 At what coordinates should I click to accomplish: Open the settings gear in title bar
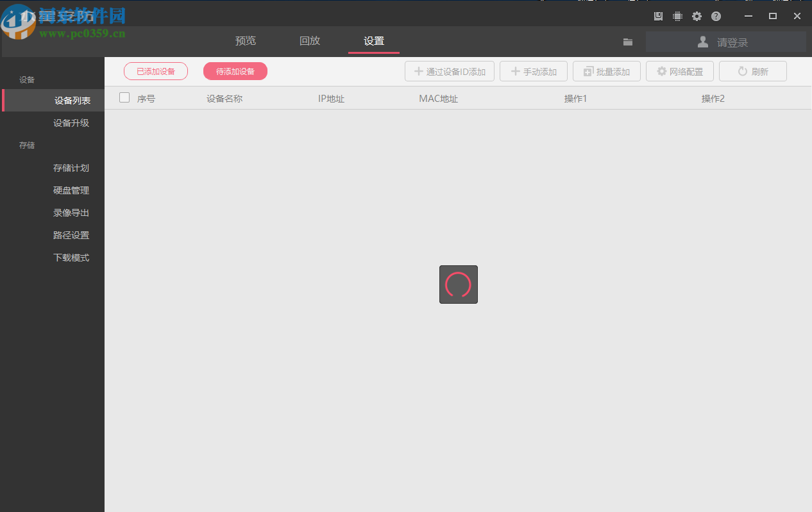pyautogui.click(x=697, y=16)
